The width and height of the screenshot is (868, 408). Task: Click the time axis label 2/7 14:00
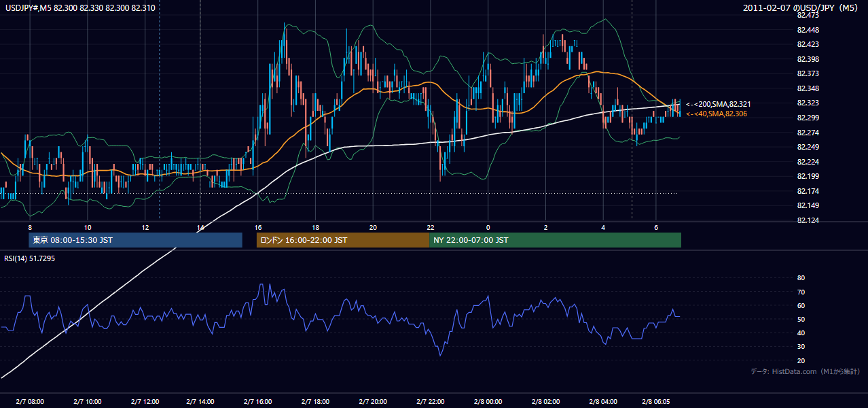[201, 402]
